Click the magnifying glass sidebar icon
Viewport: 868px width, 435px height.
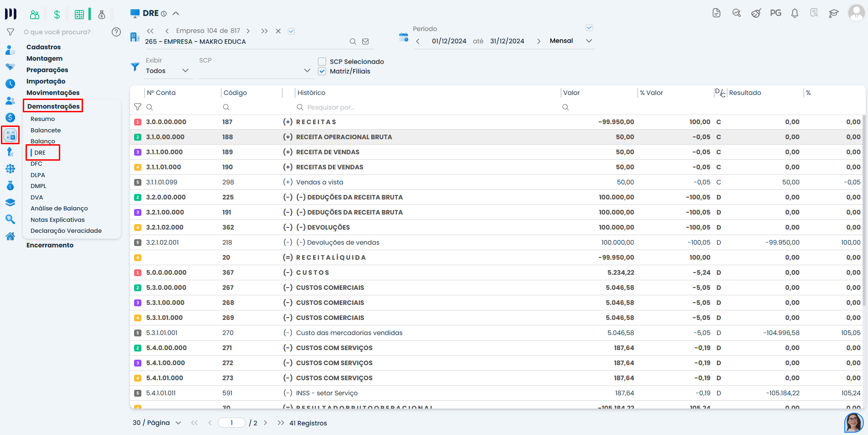(x=10, y=220)
